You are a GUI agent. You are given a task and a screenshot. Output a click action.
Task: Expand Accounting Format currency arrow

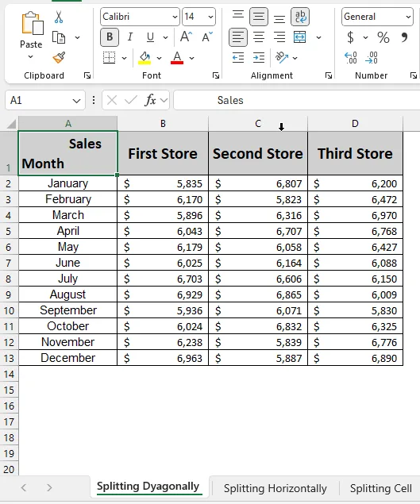(x=366, y=37)
